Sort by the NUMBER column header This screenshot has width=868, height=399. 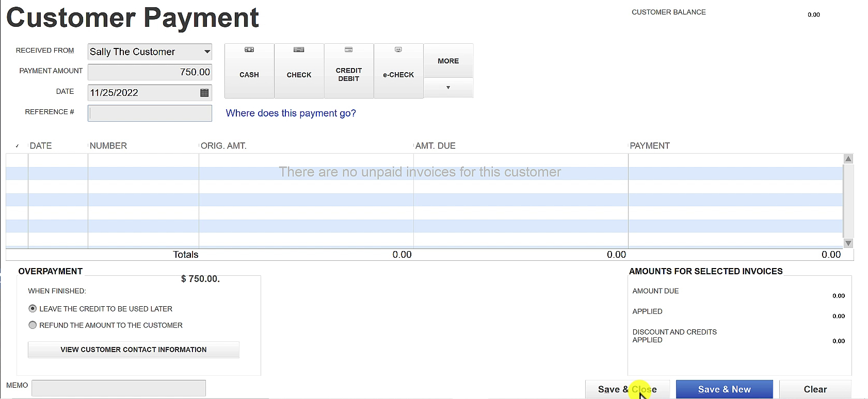(x=108, y=146)
